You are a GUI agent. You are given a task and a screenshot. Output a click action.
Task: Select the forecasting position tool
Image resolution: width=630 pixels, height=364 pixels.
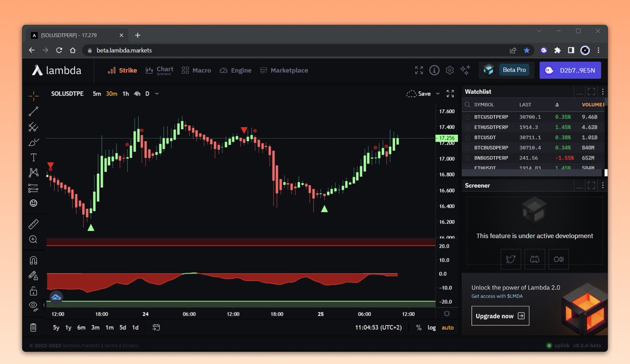34,188
